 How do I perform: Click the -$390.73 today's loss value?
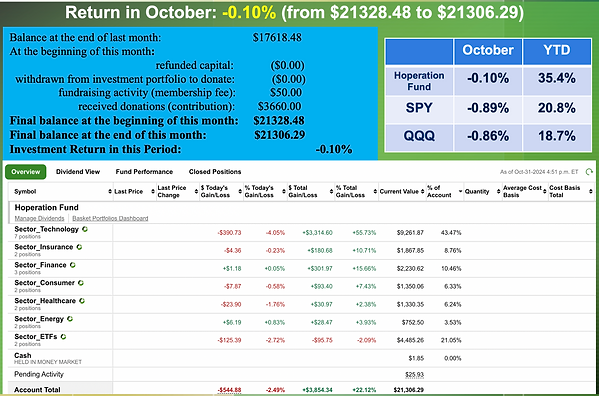tap(229, 233)
